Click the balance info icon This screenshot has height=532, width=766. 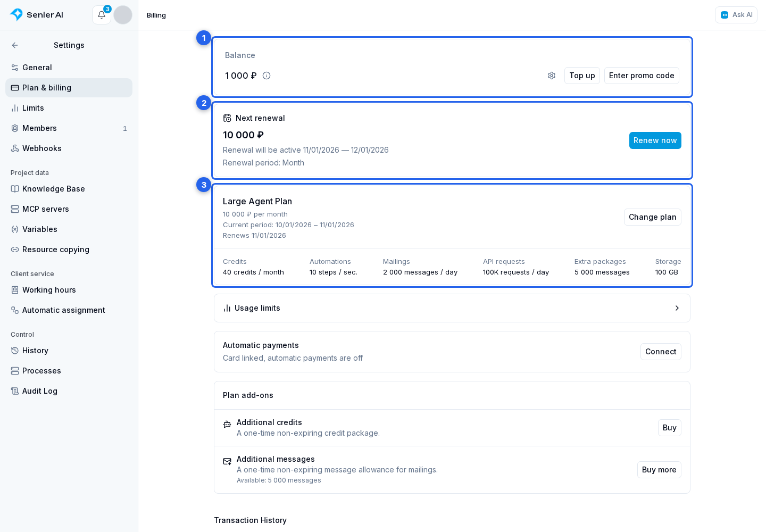[267, 76]
